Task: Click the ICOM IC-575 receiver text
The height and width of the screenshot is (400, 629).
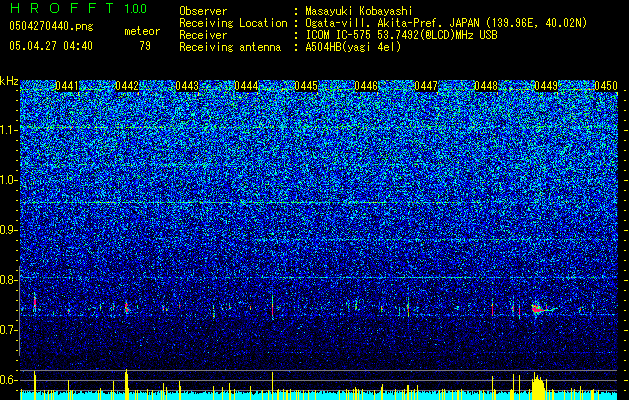Action: click(x=401, y=35)
